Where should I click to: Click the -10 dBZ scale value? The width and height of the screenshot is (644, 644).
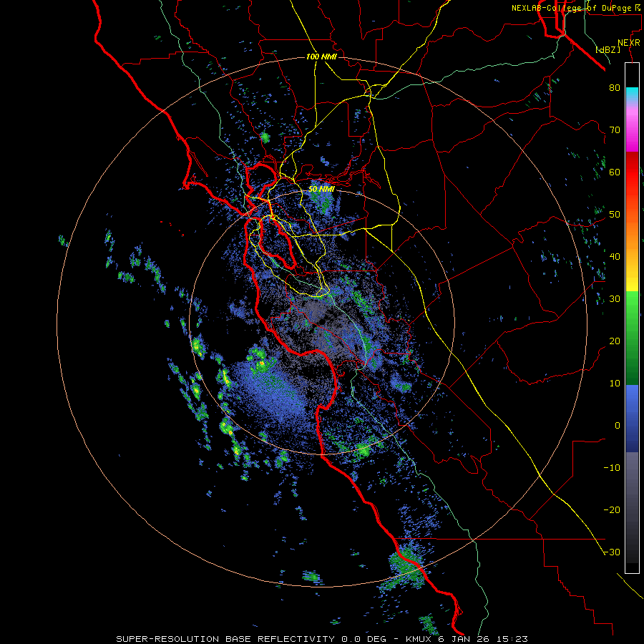point(612,468)
